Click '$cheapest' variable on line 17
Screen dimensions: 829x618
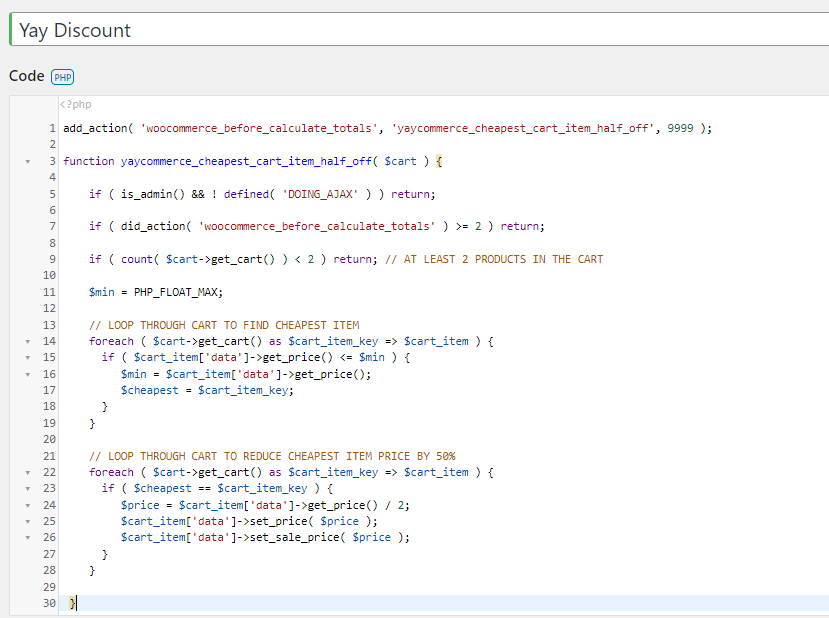(x=150, y=390)
